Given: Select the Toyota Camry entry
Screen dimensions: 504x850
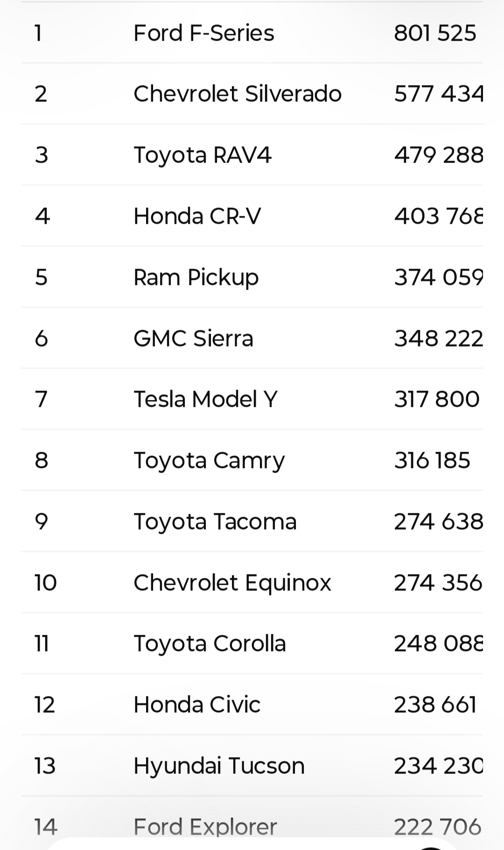Looking at the screenshot, I should pos(209,460).
